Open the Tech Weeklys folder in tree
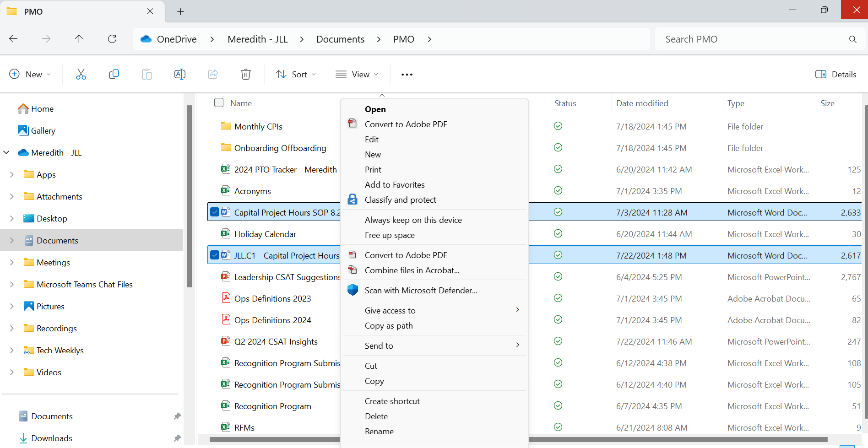 coord(60,350)
